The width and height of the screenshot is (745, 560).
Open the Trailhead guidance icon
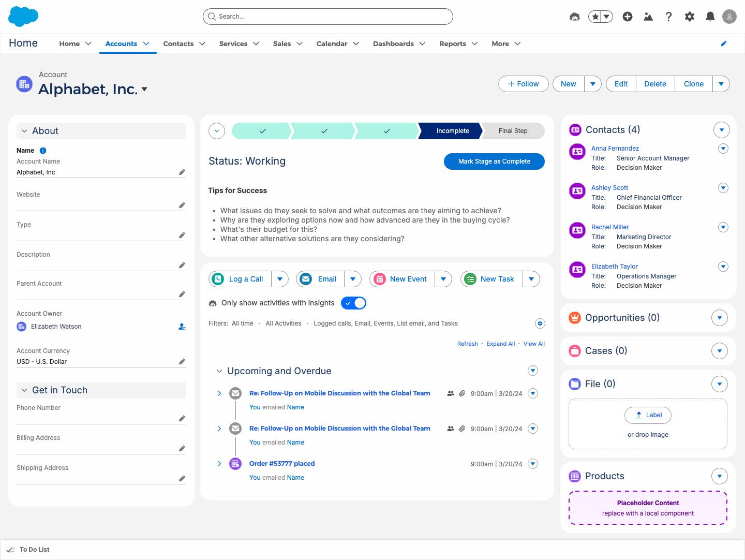(648, 17)
